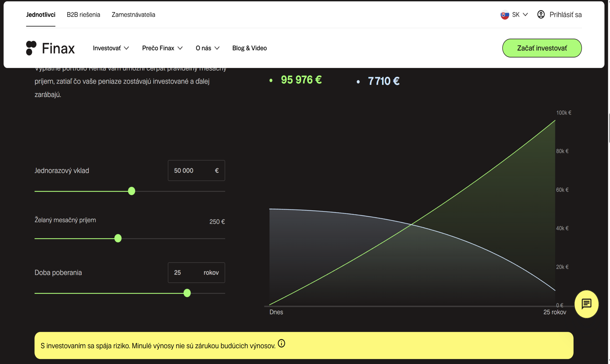The width and height of the screenshot is (610, 364).
Task: Select the Jednotlivci tab
Action: 41,15
